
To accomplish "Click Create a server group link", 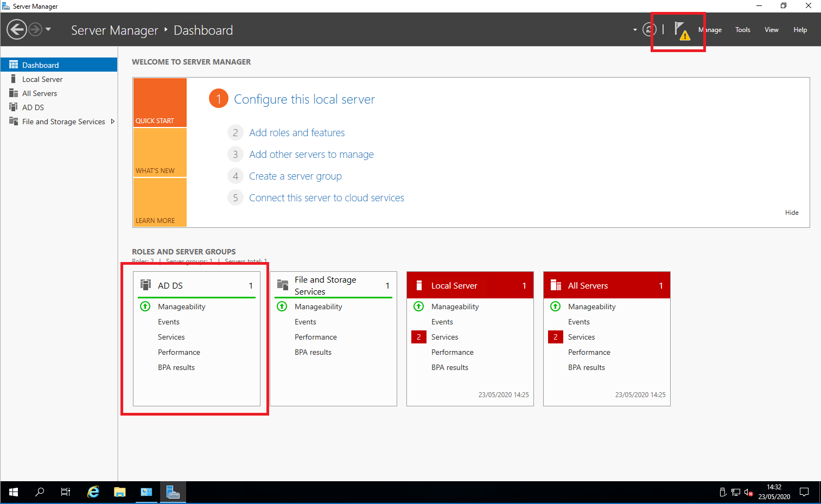I will tap(295, 176).
